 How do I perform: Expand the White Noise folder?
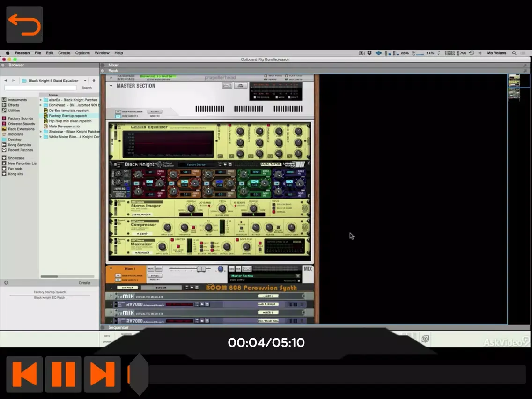[x=41, y=137]
